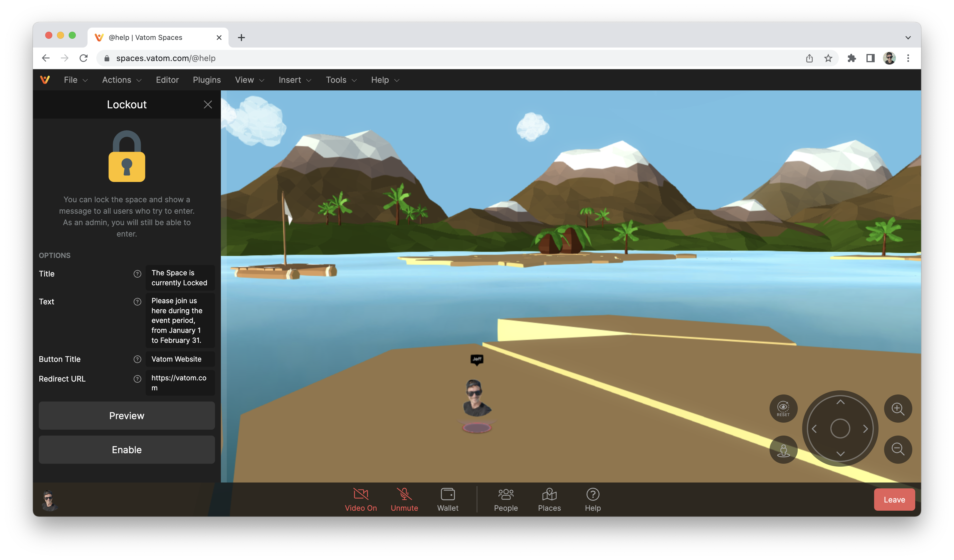Zoom in the 3D view
954x560 pixels.
tap(898, 409)
